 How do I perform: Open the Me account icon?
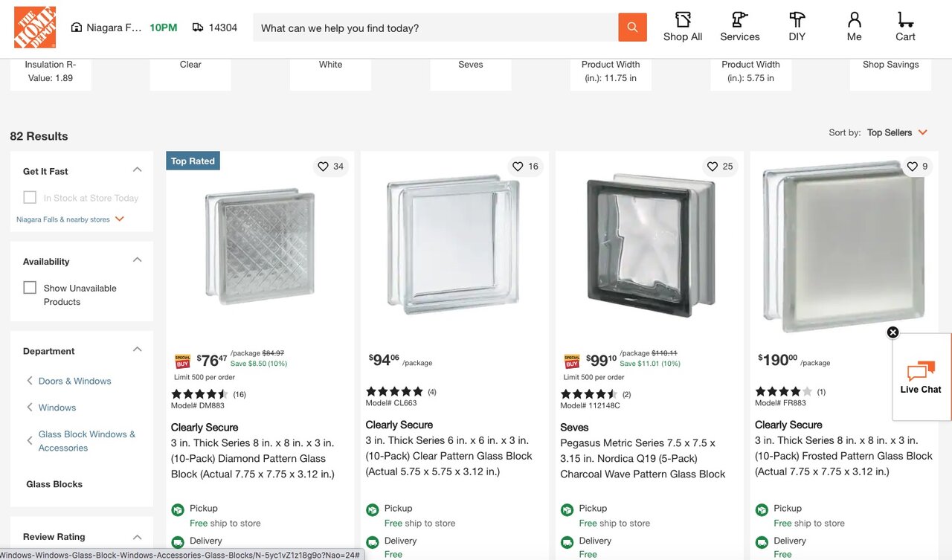pos(854,28)
